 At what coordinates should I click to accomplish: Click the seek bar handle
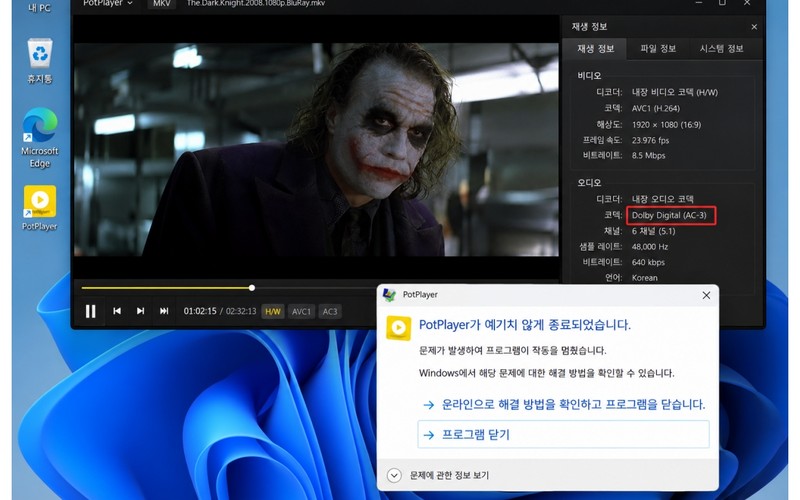click(x=252, y=288)
